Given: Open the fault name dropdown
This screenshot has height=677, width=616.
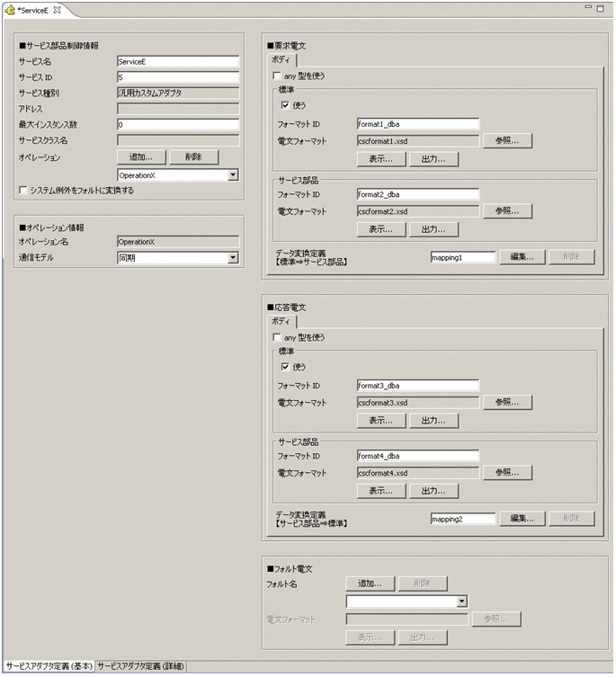Looking at the screenshot, I should coord(462,601).
